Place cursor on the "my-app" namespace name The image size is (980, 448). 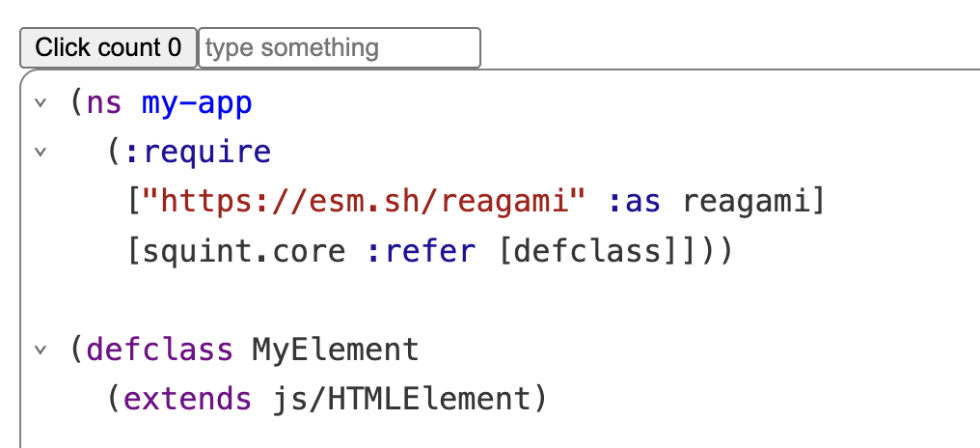(197, 103)
